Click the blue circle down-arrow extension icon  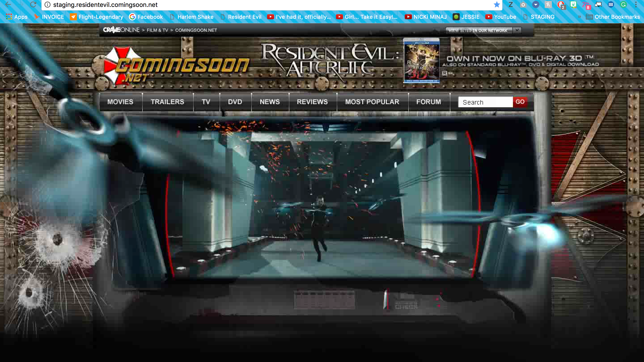point(536,4)
